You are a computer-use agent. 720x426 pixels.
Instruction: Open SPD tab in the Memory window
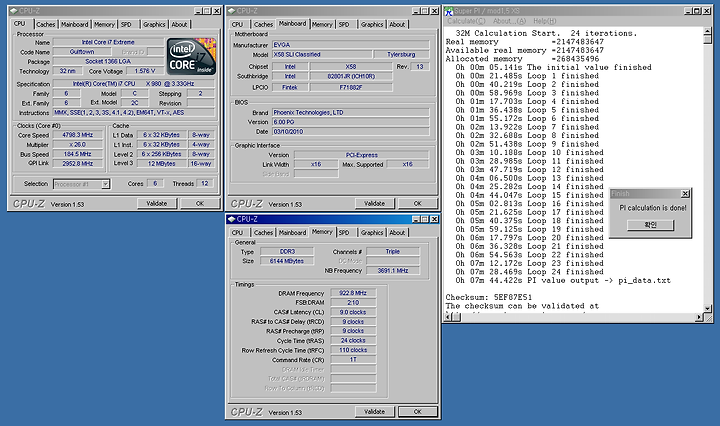click(344, 233)
